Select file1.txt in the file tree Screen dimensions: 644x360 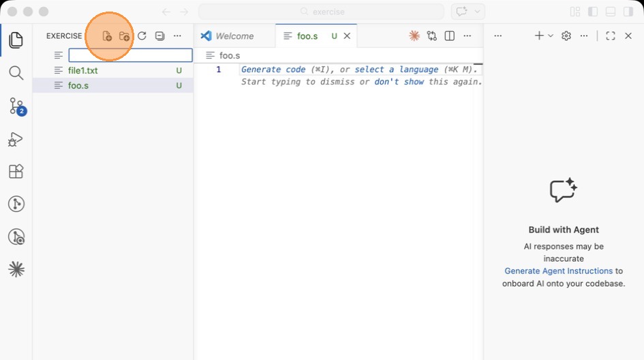tap(83, 70)
